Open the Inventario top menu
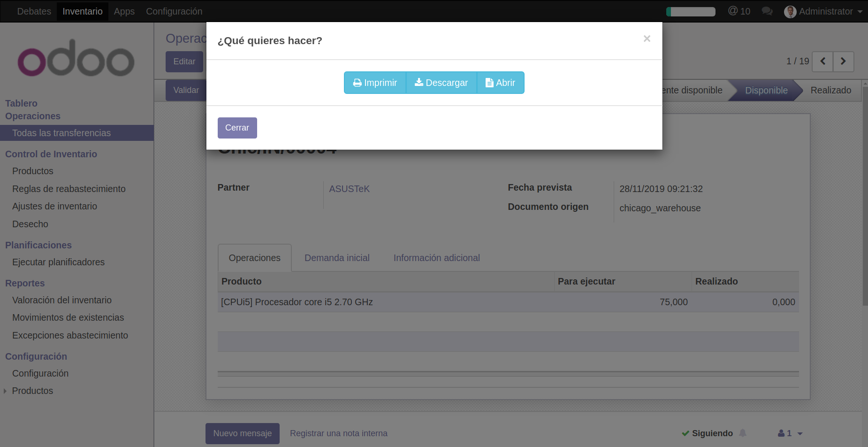The image size is (868, 447). point(83,11)
